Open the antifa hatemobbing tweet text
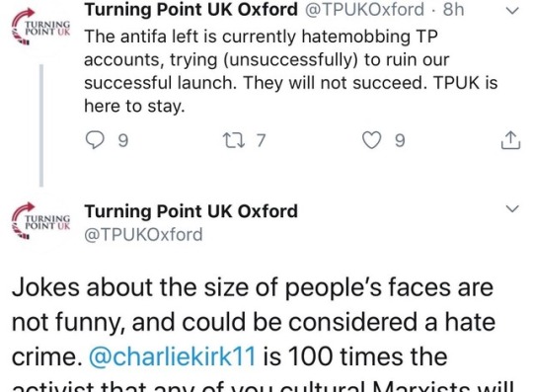Screen dimensions: 533x392 point(291,71)
